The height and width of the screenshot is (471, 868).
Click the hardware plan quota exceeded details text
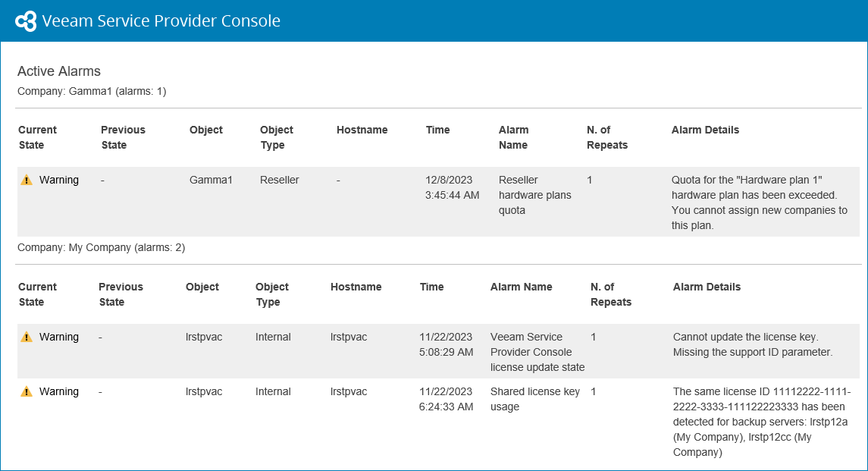point(759,203)
